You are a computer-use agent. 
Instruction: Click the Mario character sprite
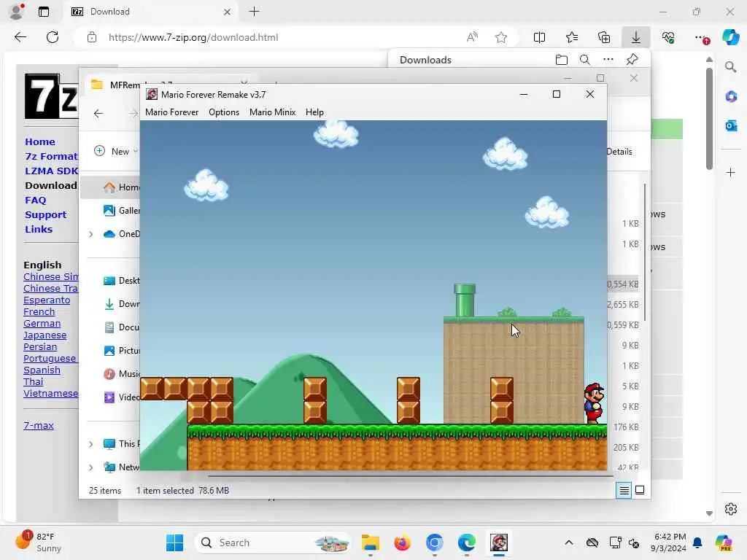tap(594, 403)
